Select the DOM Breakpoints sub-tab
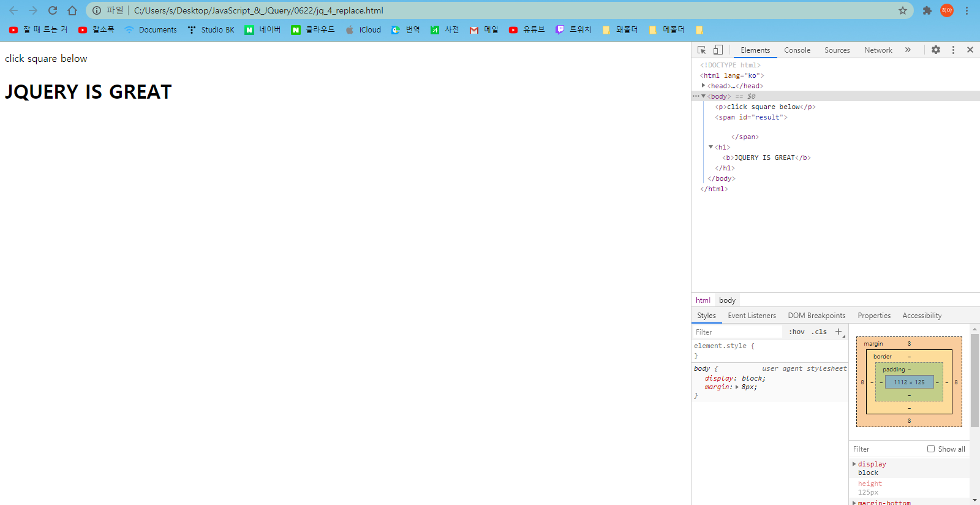980x505 pixels. (x=816, y=316)
